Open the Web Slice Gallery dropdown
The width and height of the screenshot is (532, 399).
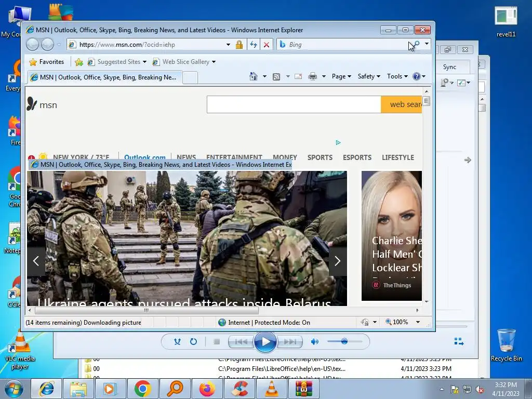coord(184,62)
